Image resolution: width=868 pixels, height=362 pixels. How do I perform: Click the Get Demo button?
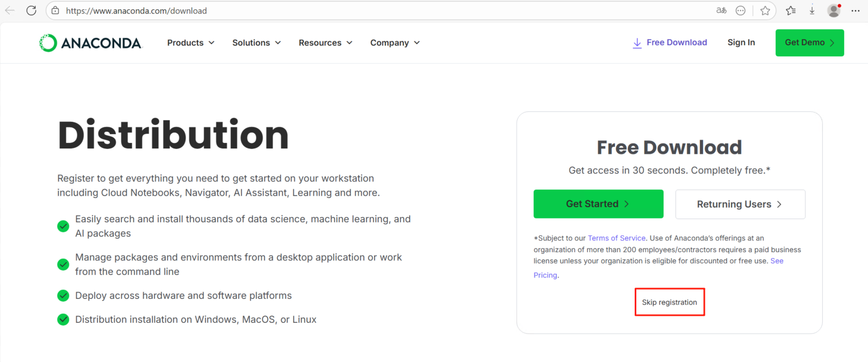810,43
